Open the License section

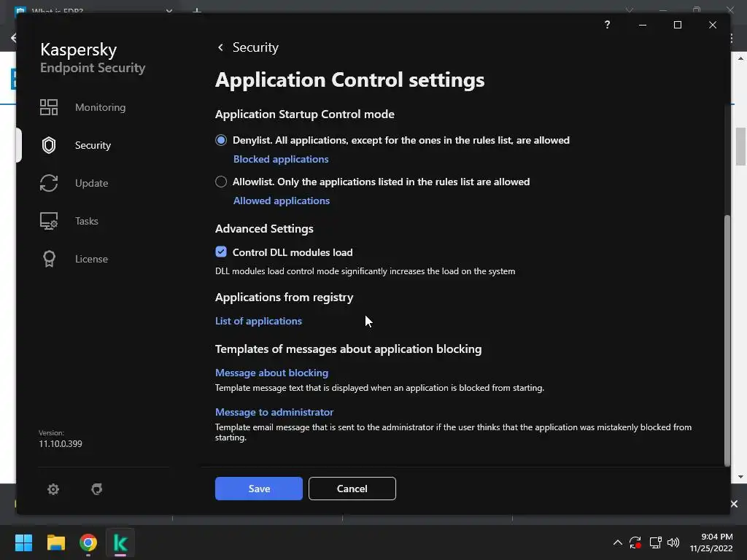pos(91,259)
